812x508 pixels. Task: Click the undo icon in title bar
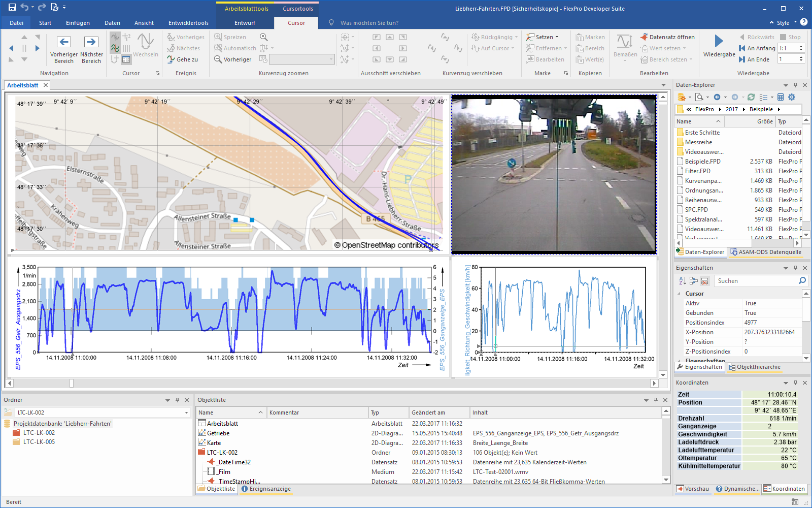(25, 8)
